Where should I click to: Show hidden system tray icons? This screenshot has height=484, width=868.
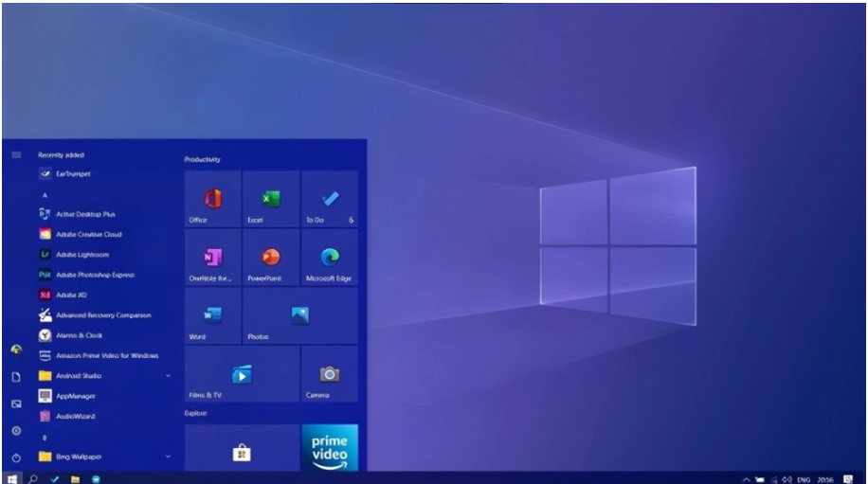coord(746,479)
